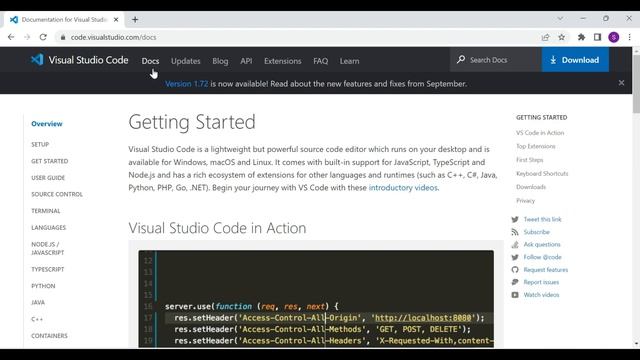
Task: Expand the PYTHON sidebar section
Action: pos(43,286)
